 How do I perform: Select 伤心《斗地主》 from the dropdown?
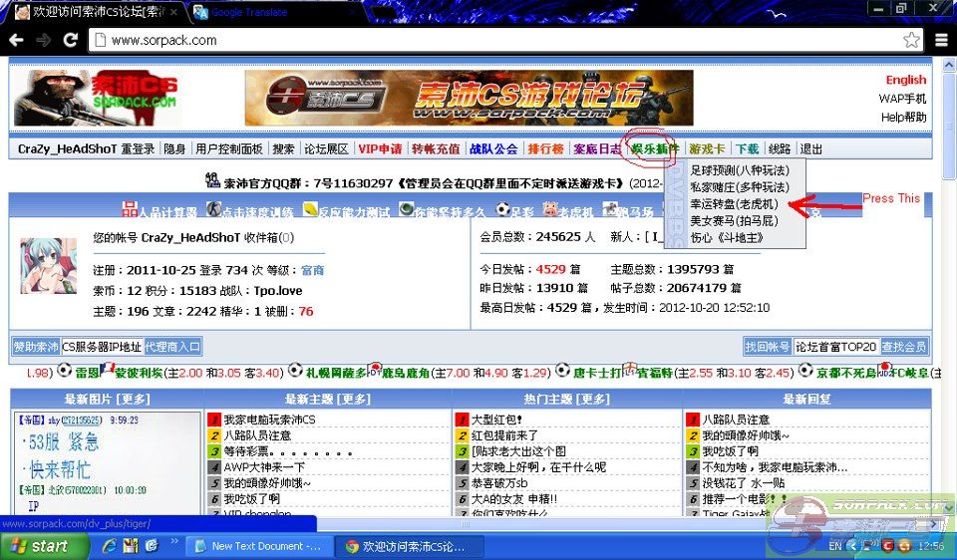click(x=727, y=238)
